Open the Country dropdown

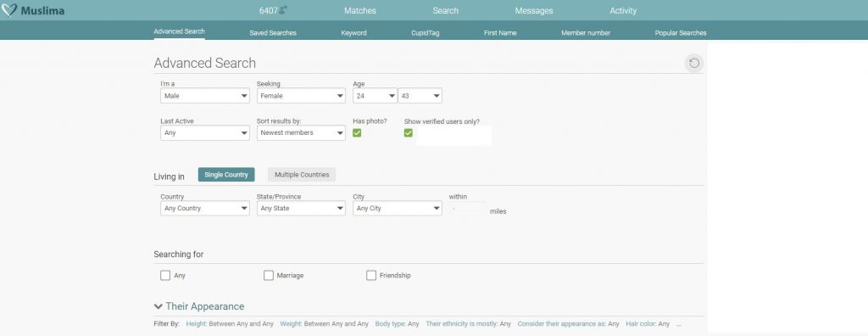click(x=205, y=209)
